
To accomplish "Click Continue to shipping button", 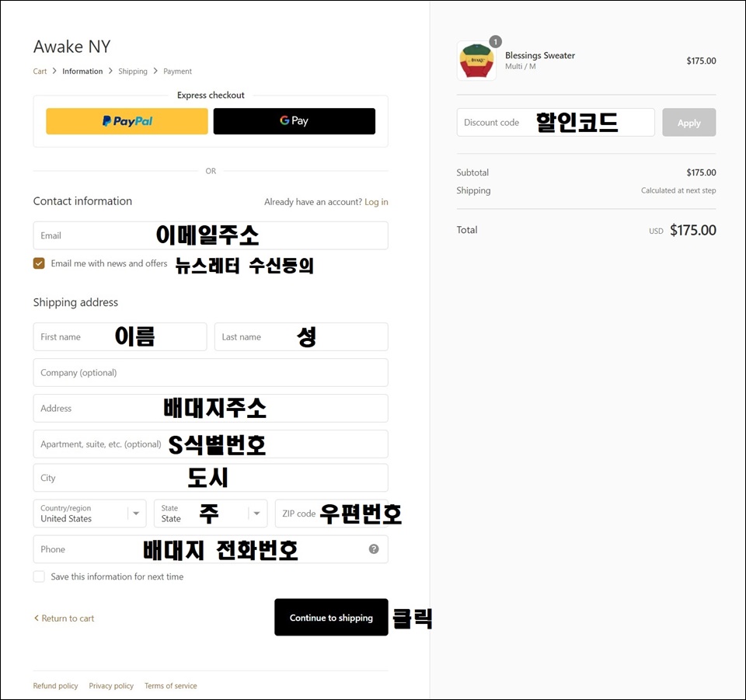I will [x=331, y=617].
